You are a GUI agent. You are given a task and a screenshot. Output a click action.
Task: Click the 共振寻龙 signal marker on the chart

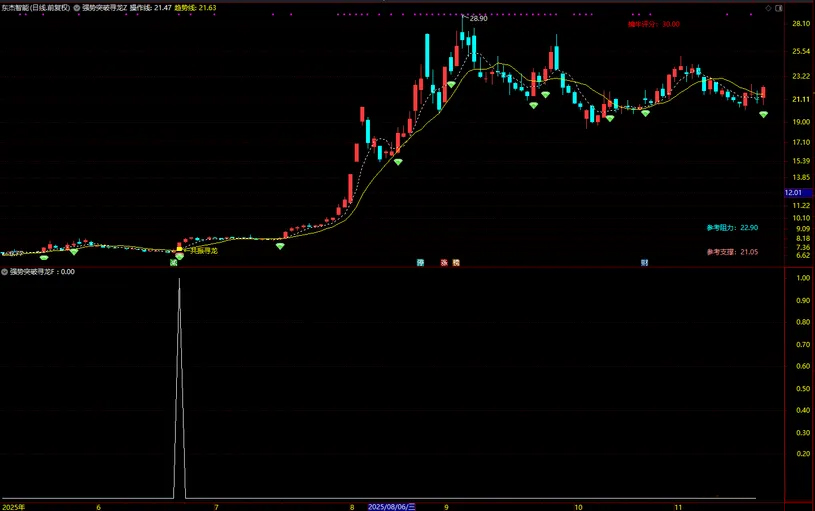point(201,250)
